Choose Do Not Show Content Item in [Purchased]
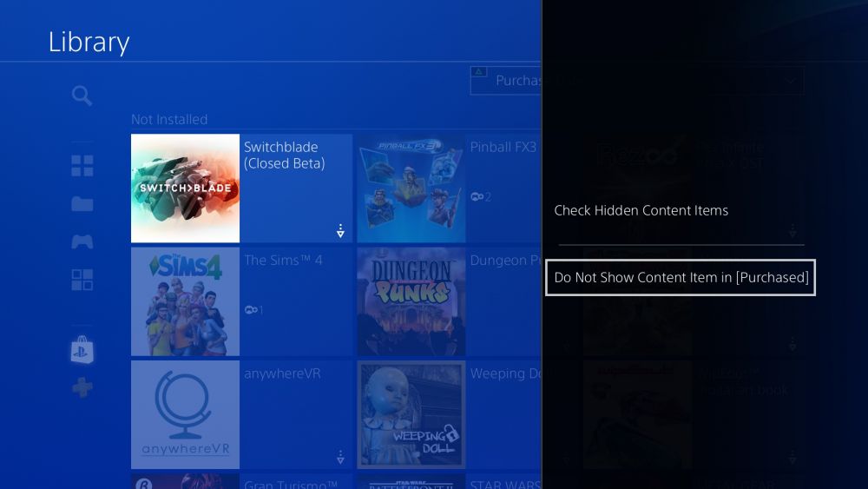The height and width of the screenshot is (489, 868). 681,277
